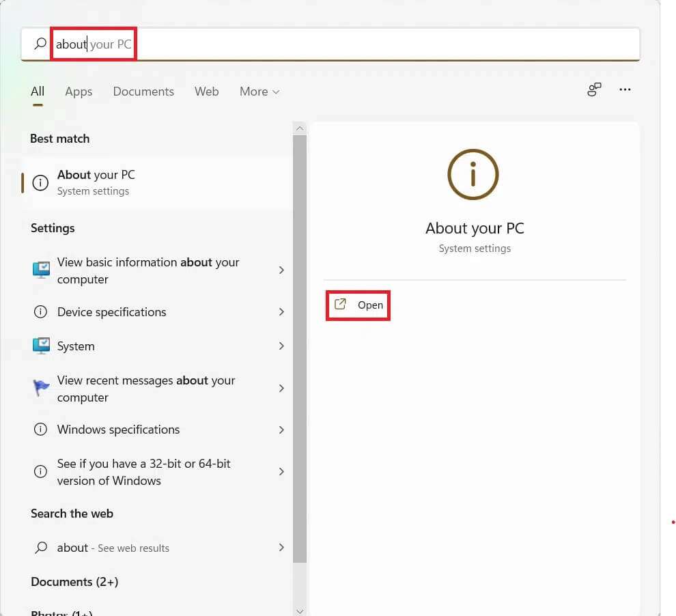Click the About your PC title in preview pane
This screenshot has width=676, height=616.
pyautogui.click(x=475, y=228)
